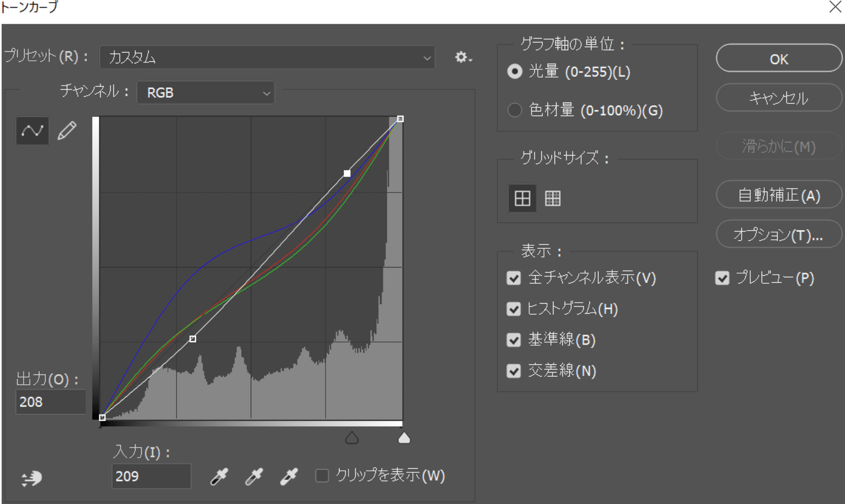Image resolution: width=845 pixels, height=504 pixels.
Task: Select the pencil draw-curve tool
Action: [x=67, y=131]
